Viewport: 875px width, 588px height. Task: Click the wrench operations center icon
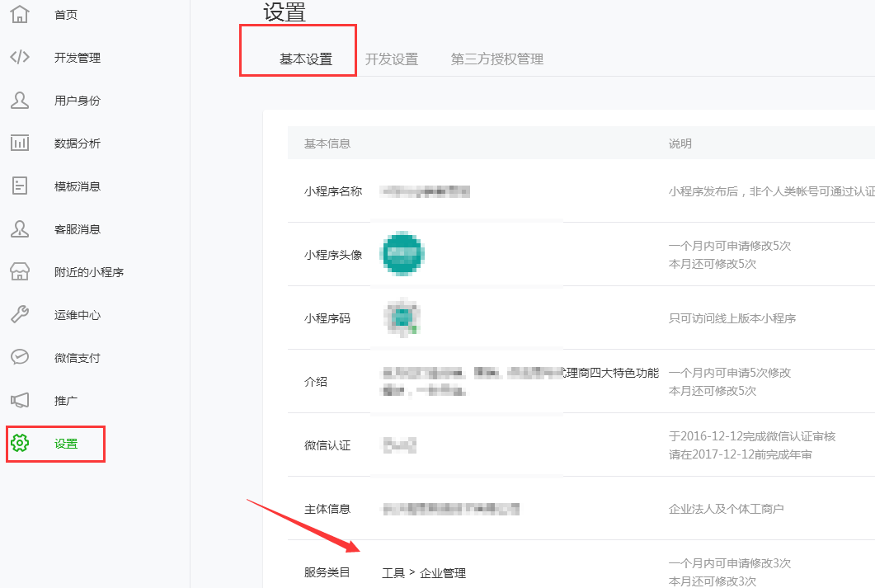20,315
